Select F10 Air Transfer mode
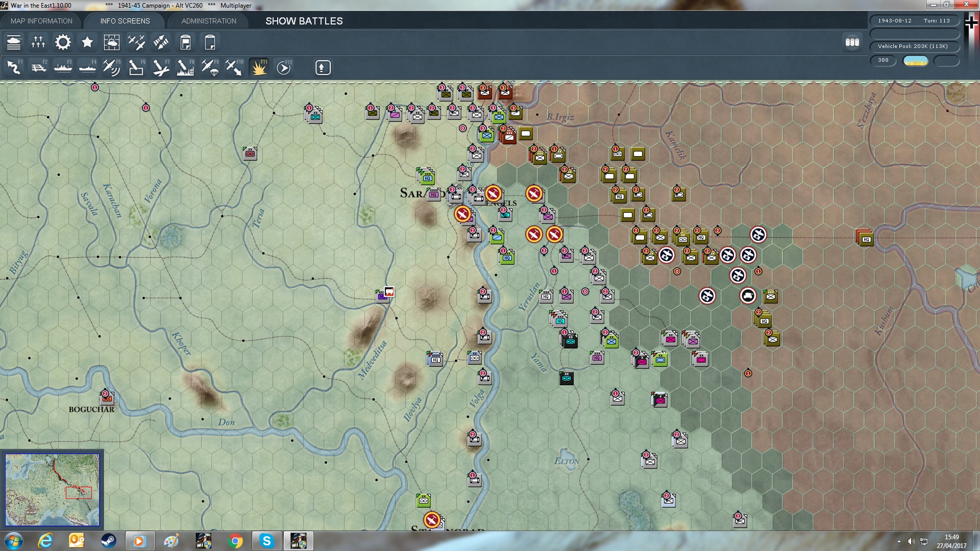Screen dimensions: 980x551 coord(234,67)
